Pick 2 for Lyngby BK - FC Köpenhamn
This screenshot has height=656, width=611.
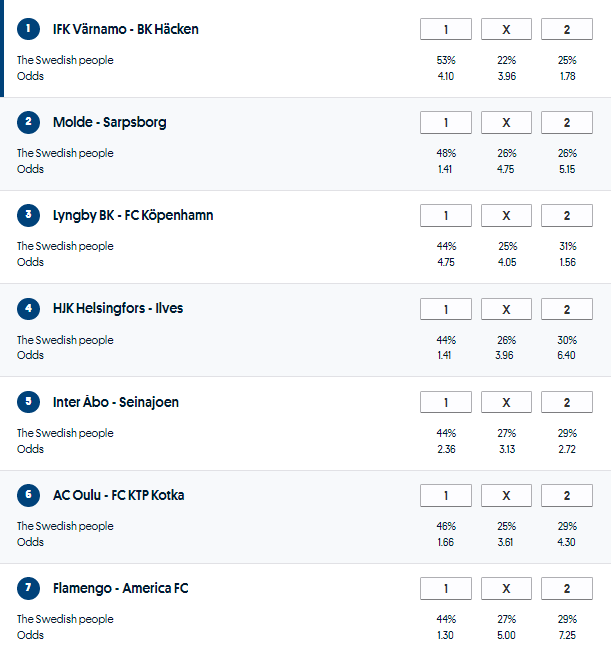pyautogui.click(x=566, y=216)
